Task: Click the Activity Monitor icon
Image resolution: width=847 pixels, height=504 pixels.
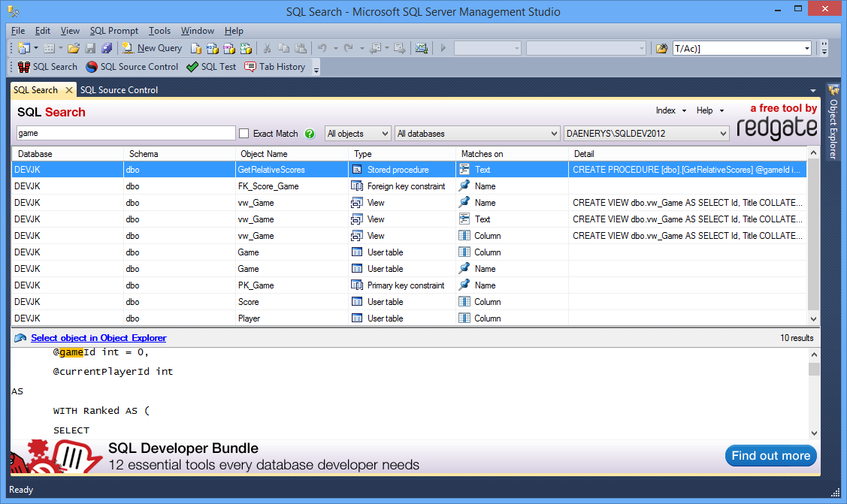Action: pyautogui.click(x=422, y=49)
